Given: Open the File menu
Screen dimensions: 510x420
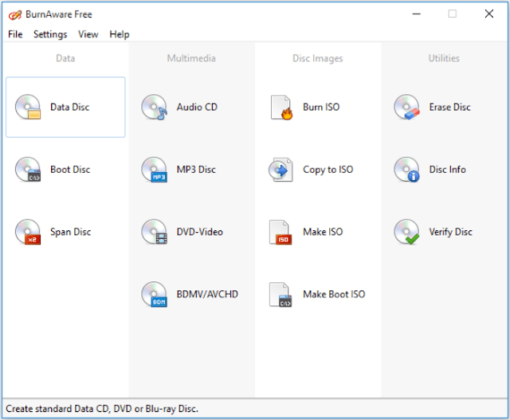Looking at the screenshot, I should pyautogui.click(x=15, y=34).
